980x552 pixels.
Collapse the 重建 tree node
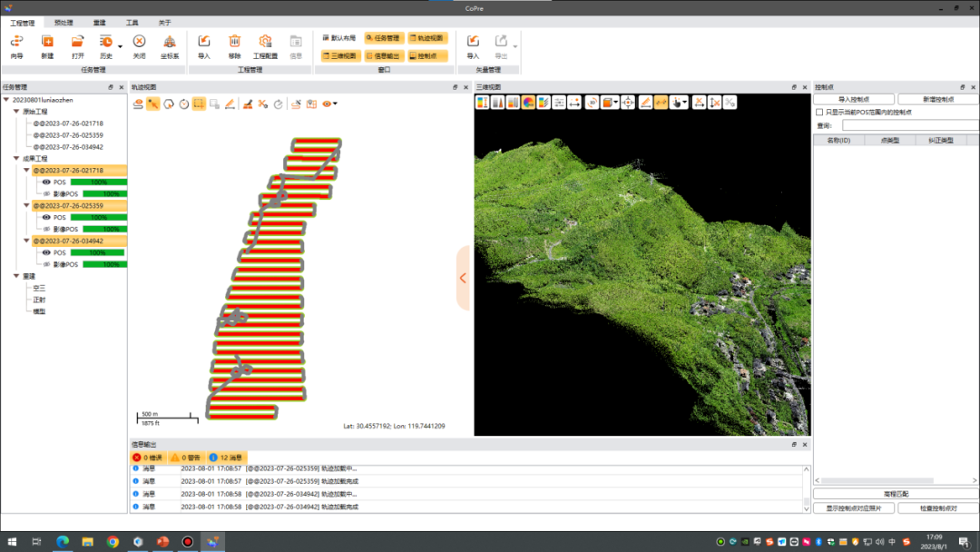tap(16, 276)
